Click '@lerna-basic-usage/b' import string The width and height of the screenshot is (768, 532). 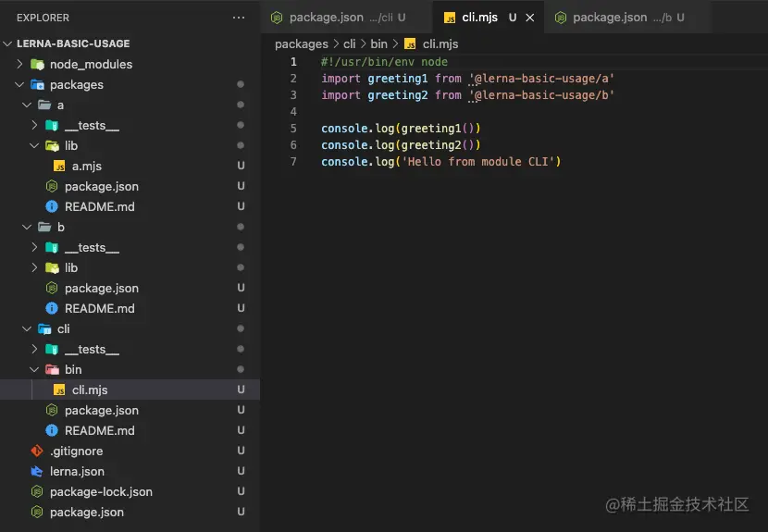tap(541, 95)
